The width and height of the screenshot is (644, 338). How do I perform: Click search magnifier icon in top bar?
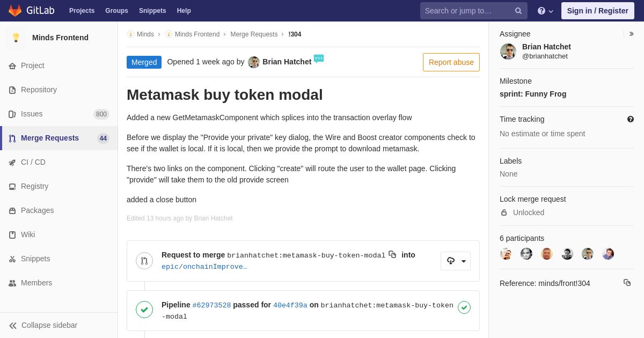518,11
